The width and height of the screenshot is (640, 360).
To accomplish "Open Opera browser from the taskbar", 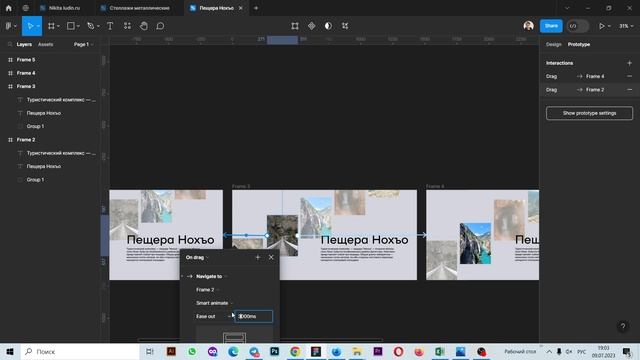I will click(398, 351).
